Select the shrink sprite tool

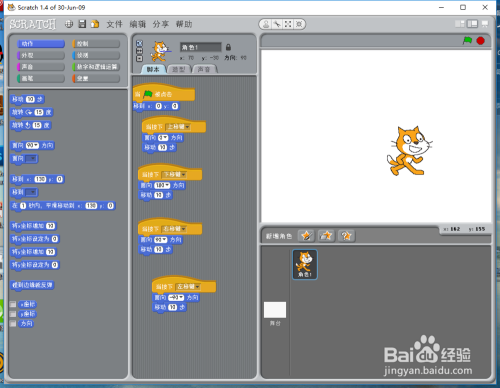(x=299, y=24)
